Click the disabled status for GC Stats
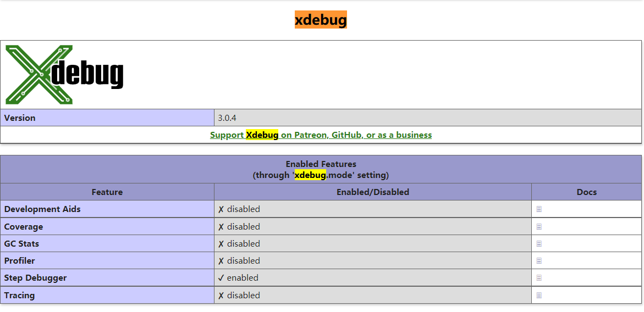This screenshot has width=644, height=312. point(239,243)
